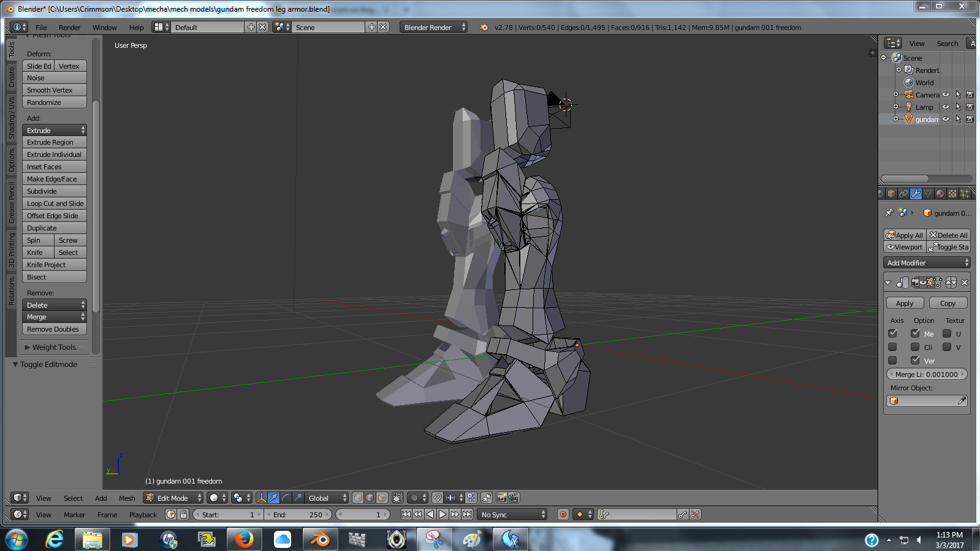Toggle the first Axis checkbox in Mirror modifier
Viewport: 980px width, 551px height.
coord(892,333)
